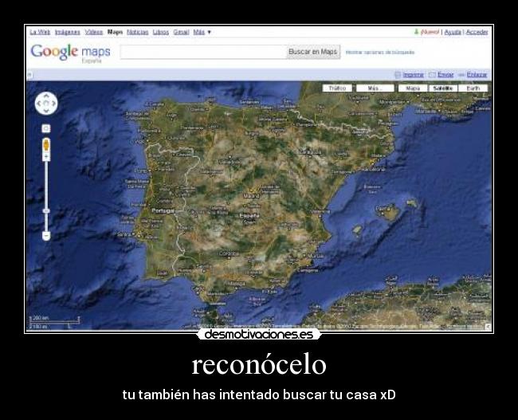Click the map scale bar
This screenshot has width=518, height=420.
(55, 322)
